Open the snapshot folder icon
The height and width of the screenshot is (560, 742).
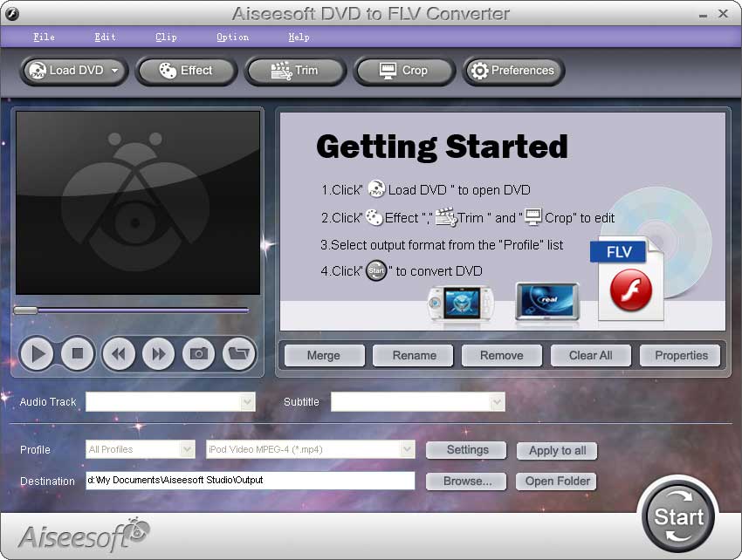point(238,354)
